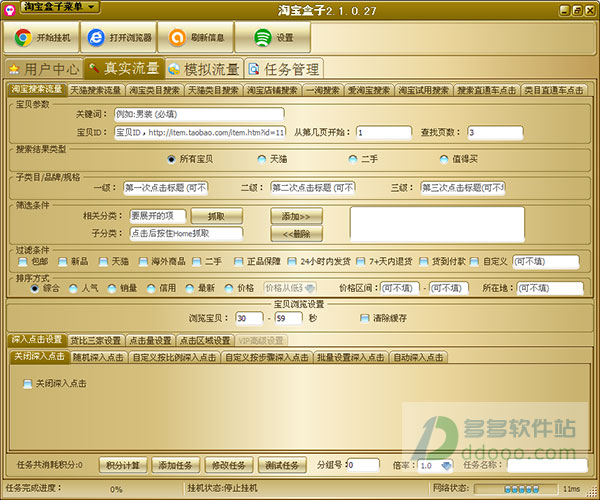Open the 倍率 1.0 dropdown

pos(446,466)
